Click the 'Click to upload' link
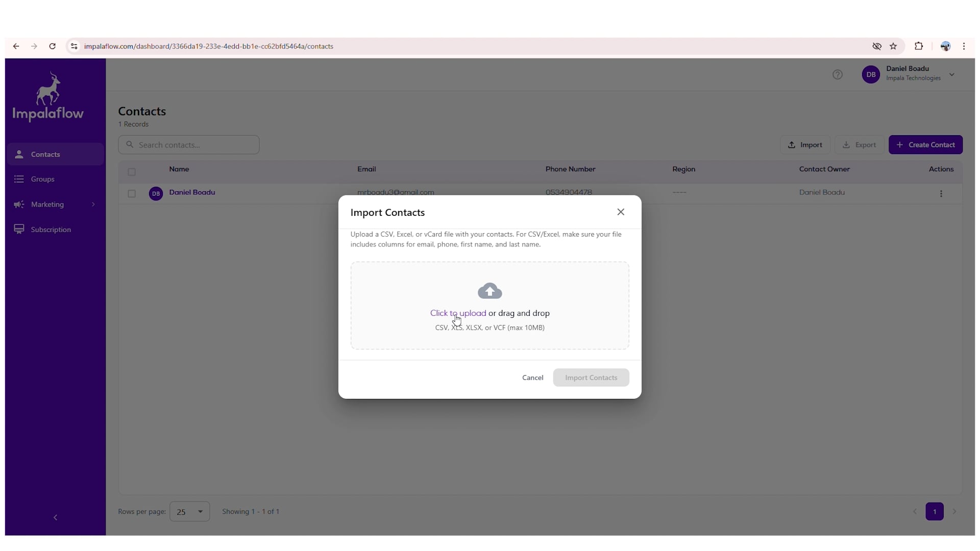The height and width of the screenshot is (551, 980). point(457,313)
